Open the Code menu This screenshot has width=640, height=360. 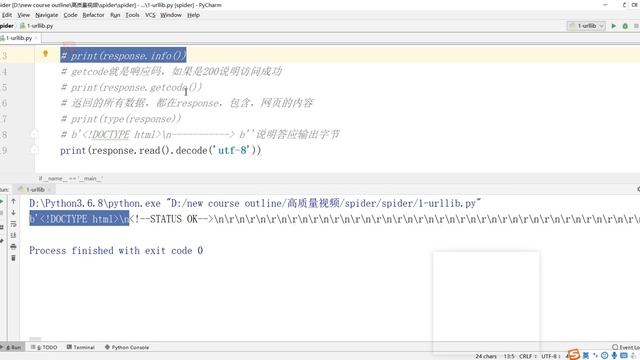pos(70,15)
